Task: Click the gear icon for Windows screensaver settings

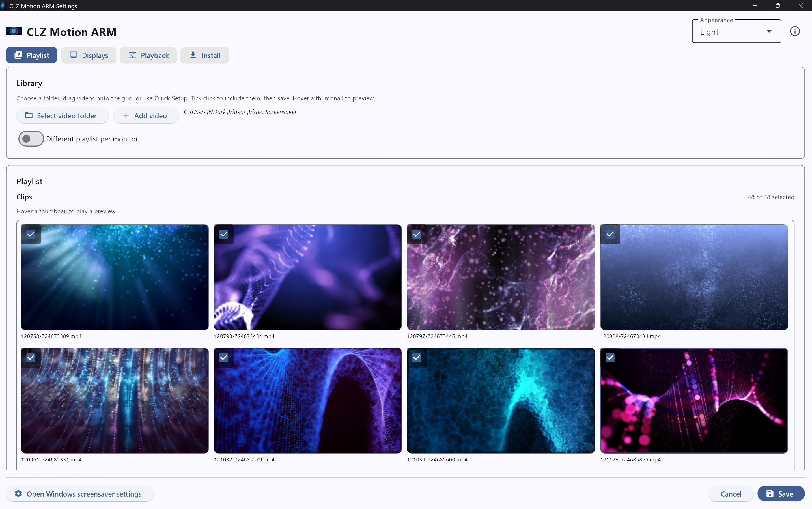Action: [x=18, y=493]
